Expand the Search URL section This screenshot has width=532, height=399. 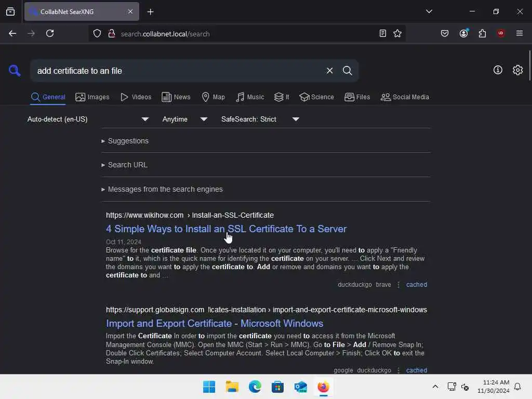(x=124, y=165)
